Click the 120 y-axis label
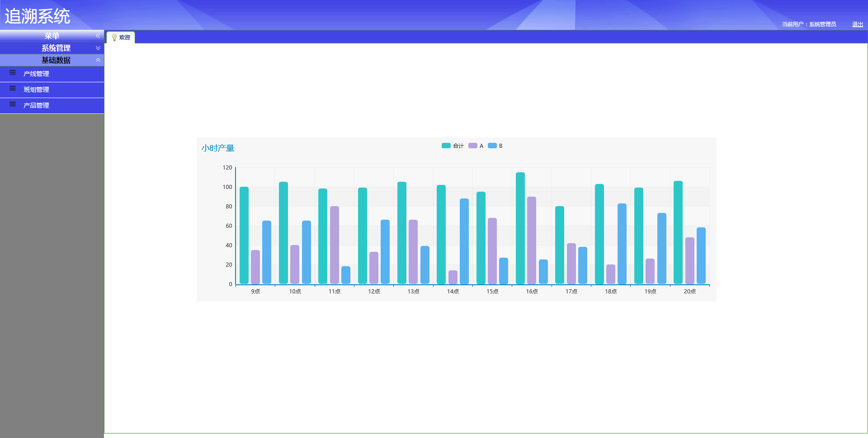 [x=227, y=168]
